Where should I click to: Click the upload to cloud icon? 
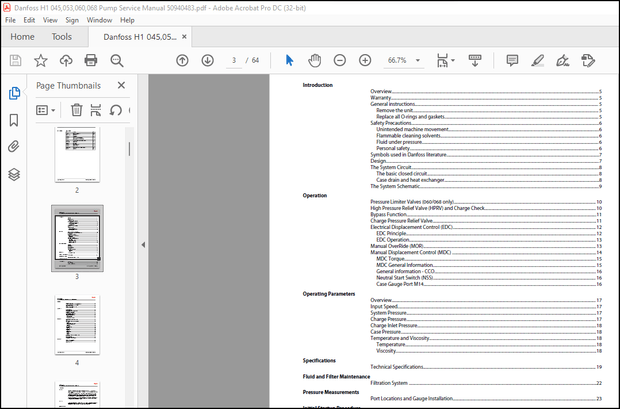point(66,61)
